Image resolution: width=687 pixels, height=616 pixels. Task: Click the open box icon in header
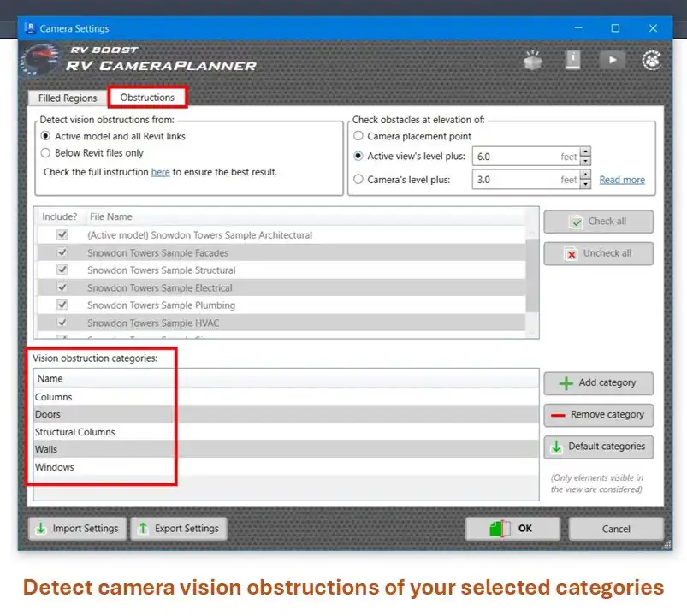(x=534, y=60)
